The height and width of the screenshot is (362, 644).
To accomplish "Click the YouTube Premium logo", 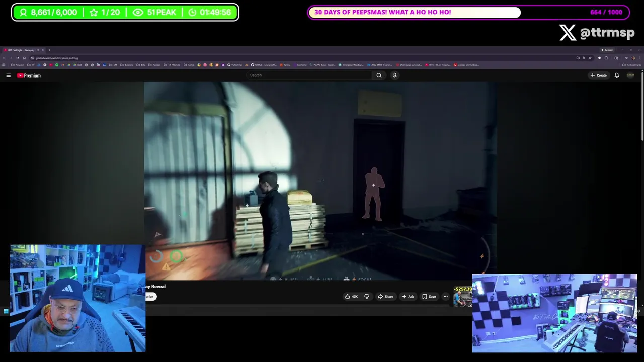I will click(x=29, y=75).
